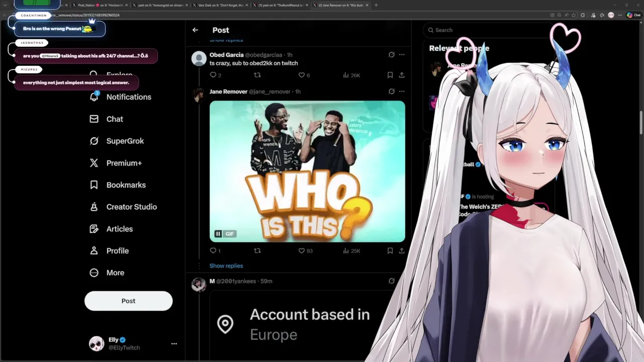Open Obed Garcia's profile avatar
Screen dimensions: 644x362
199,58
